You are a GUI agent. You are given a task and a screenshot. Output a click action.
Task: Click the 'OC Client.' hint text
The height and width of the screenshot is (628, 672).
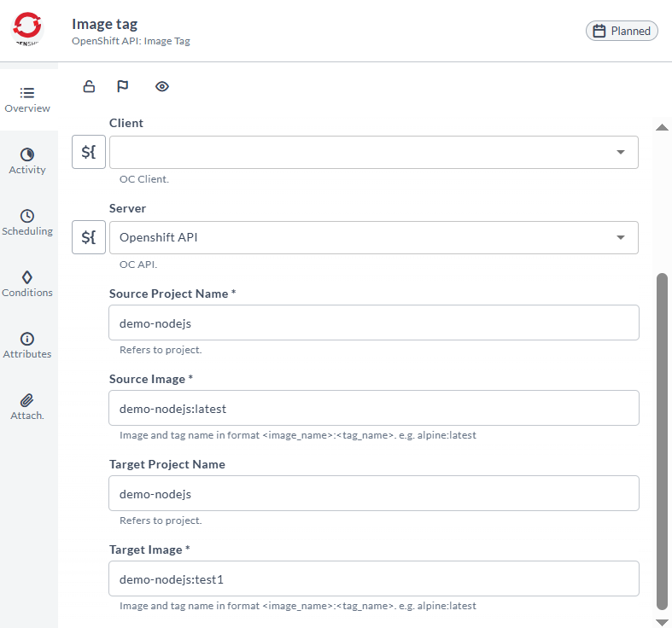coord(144,179)
